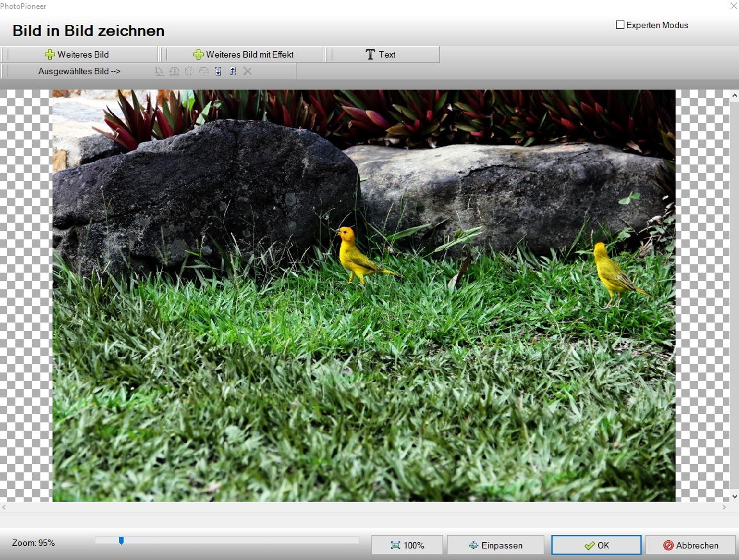Click the blue down-arrow layer icon
This screenshot has width=739, height=560.
(x=218, y=71)
